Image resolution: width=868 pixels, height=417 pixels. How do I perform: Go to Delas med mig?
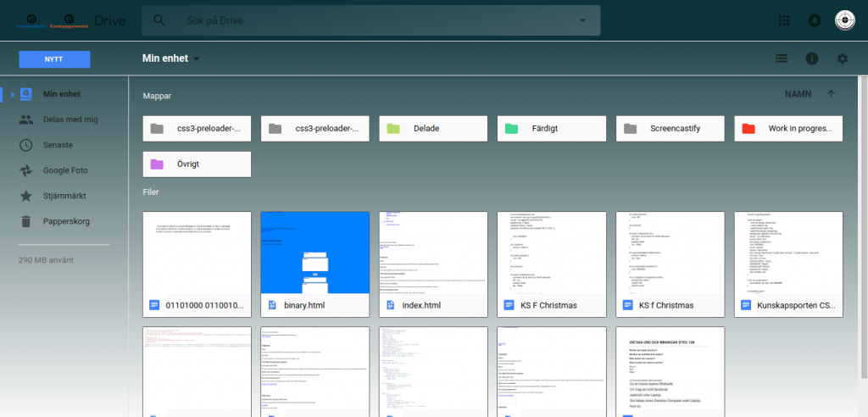[x=70, y=120]
